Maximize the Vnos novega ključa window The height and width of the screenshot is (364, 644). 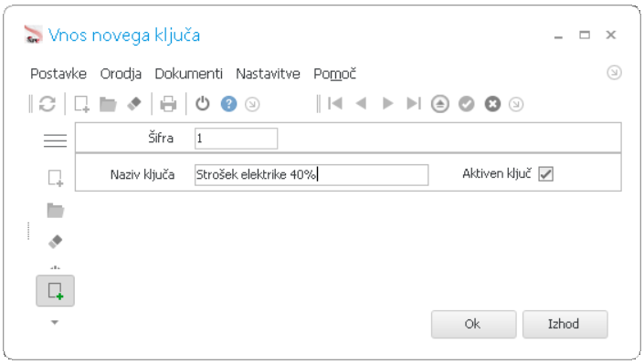pos(585,36)
